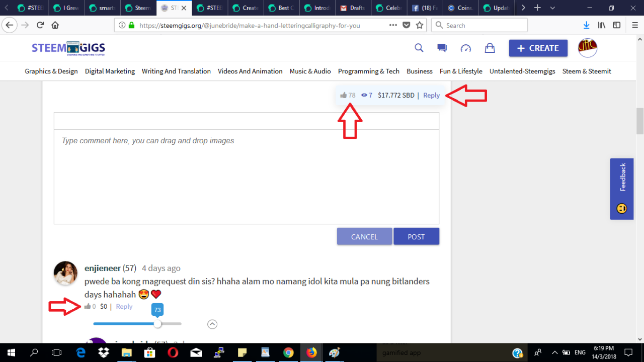Submit the comment with POST button
Screen dimensions: 644x362
[416, 236]
